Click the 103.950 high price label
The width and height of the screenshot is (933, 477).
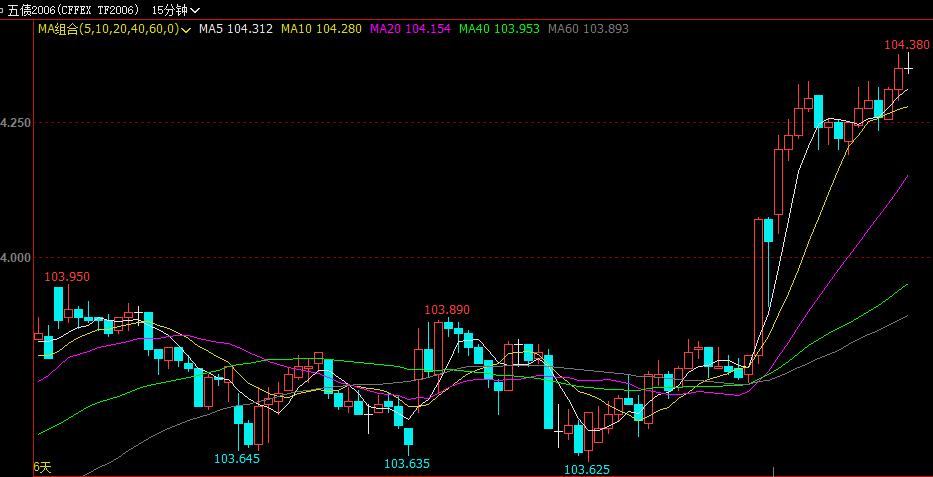click(x=68, y=276)
